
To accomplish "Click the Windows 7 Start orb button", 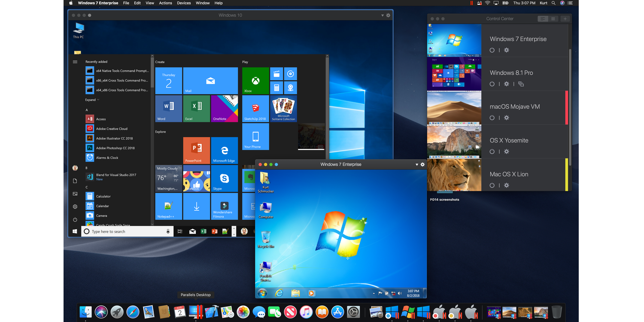I will click(262, 293).
